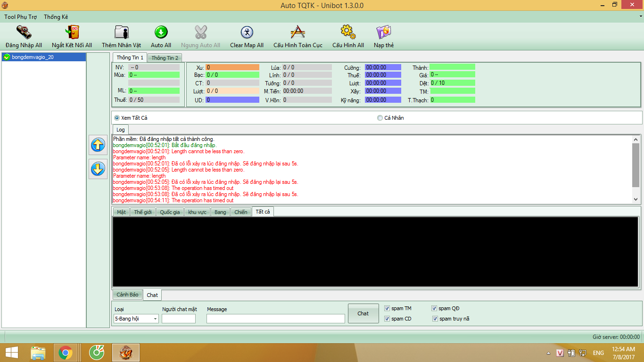Select the Log tab
644x362 pixels.
pyautogui.click(x=121, y=130)
